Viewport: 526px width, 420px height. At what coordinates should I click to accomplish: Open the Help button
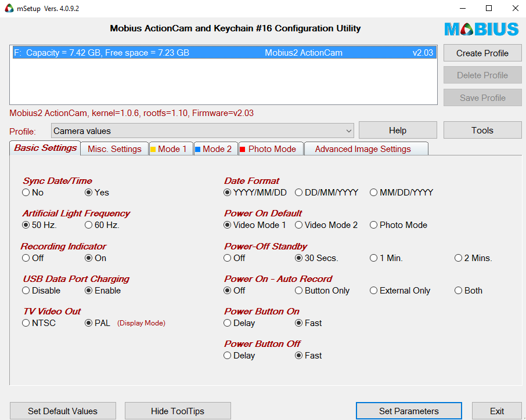click(398, 130)
